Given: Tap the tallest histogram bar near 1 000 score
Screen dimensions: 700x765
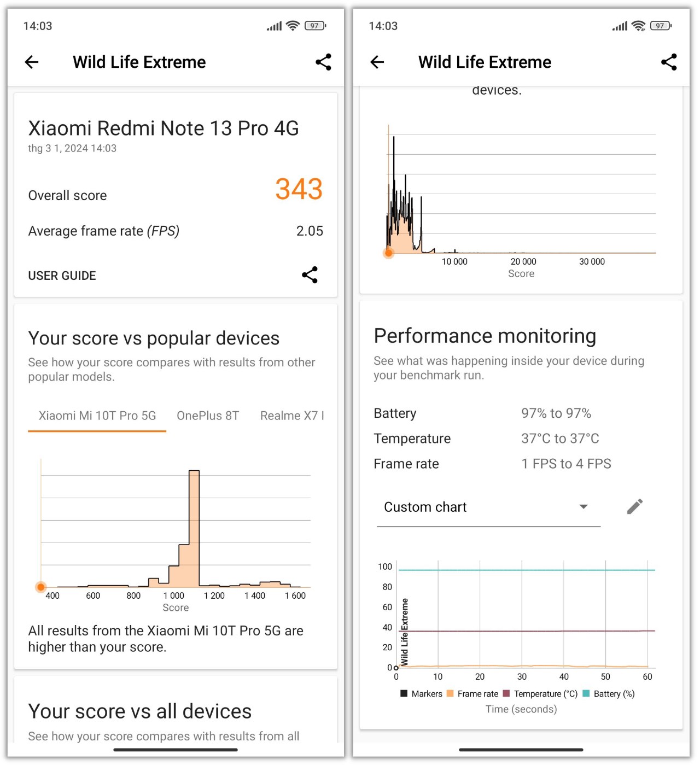Looking at the screenshot, I should point(194,528).
